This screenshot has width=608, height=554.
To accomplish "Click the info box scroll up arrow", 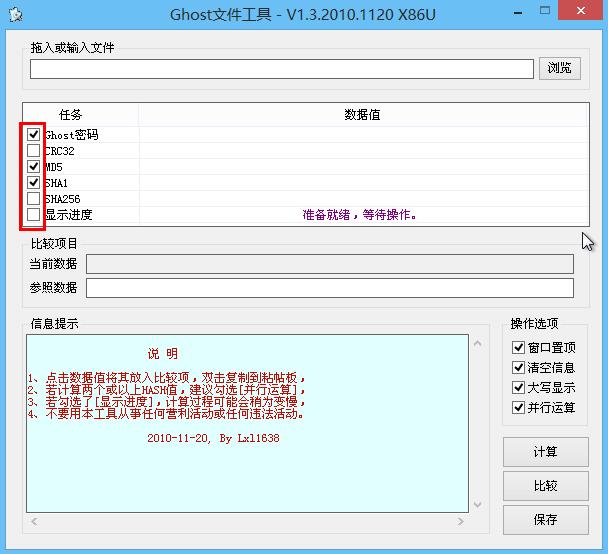I will 478,343.
